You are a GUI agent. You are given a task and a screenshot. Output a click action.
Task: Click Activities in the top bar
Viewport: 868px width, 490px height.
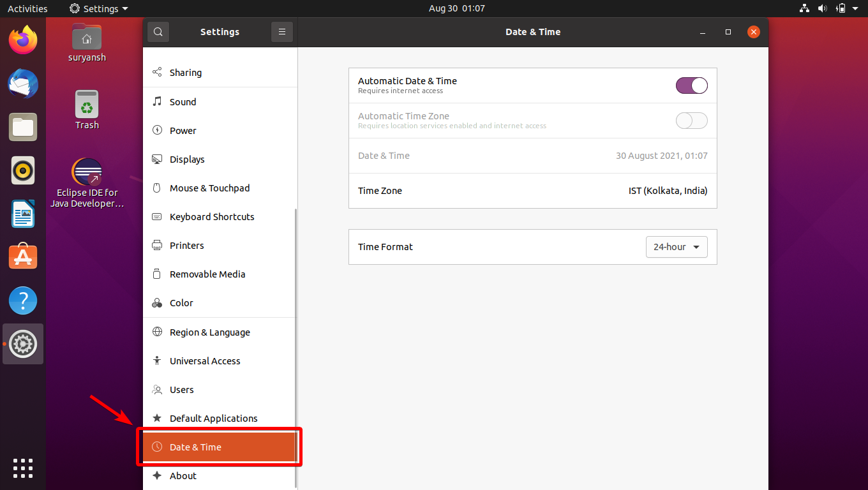(27, 8)
